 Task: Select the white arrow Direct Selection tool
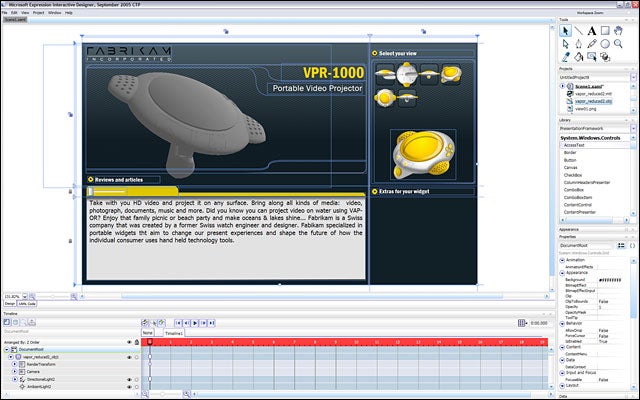[565, 44]
